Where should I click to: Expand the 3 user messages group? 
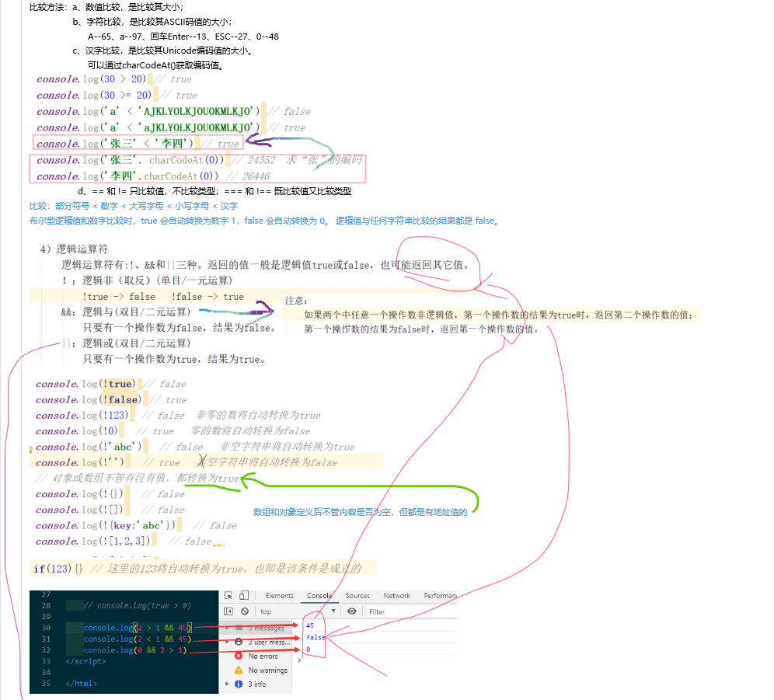pyautogui.click(x=227, y=642)
